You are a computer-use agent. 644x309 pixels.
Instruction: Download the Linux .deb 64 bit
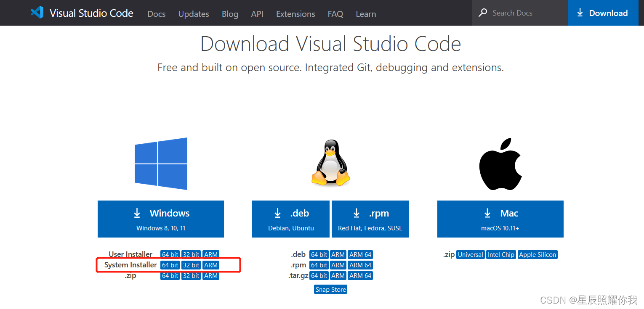coord(319,254)
